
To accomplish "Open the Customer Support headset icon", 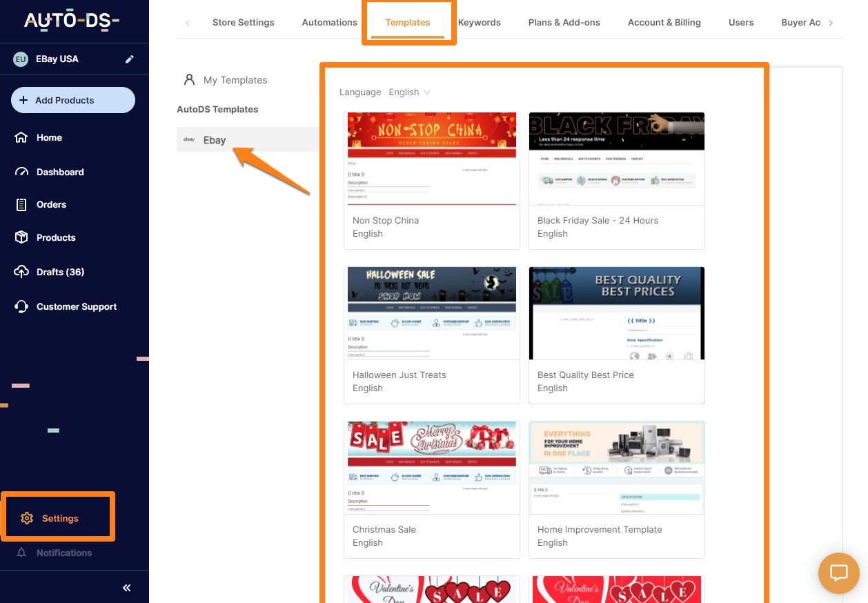I will point(21,306).
